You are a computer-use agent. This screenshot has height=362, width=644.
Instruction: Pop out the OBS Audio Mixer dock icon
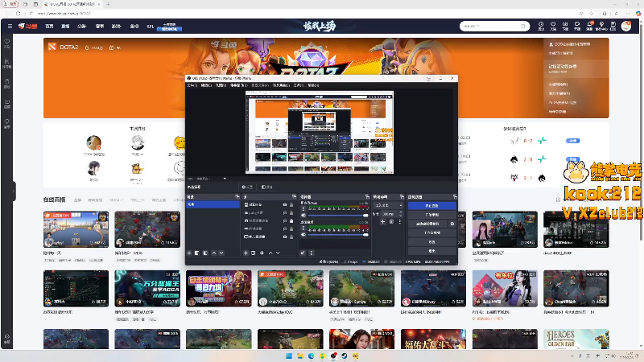[x=367, y=197]
